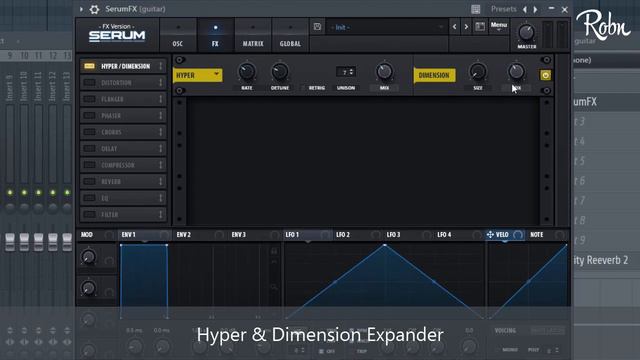The image size is (640, 360).
Task: Click the Hyper DETUNE knob
Action: [280, 72]
